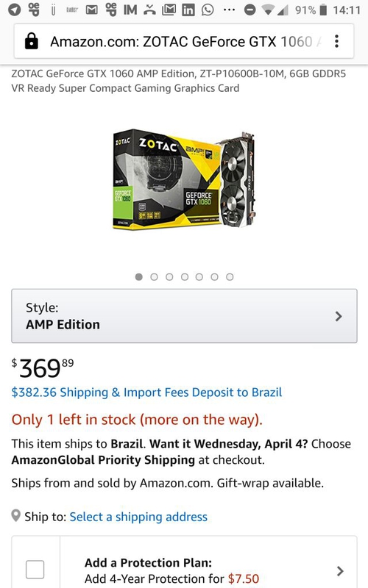Tap the battery indicator icon
Viewport: 368px width, 588px height.
[x=322, y=10]
